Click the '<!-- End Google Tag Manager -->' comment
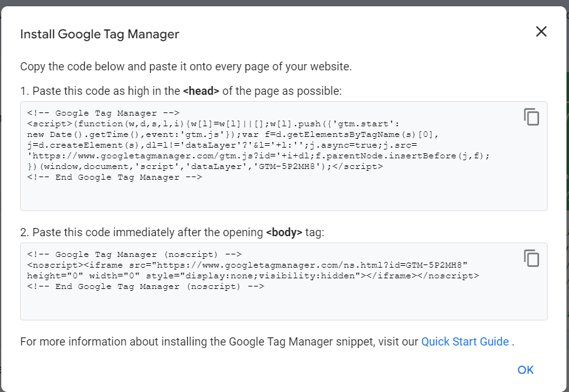The width and height of the screenshot is (569, 392). click(x=115, y=178)
